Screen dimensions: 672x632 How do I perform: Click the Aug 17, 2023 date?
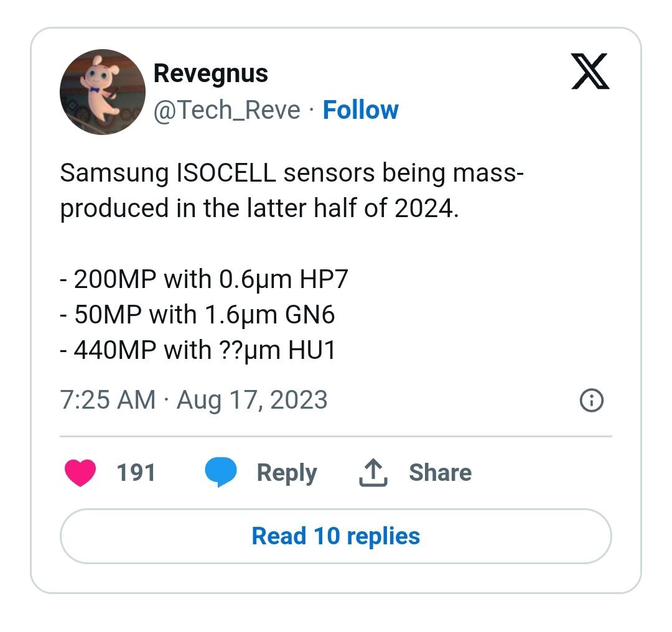(x=252, y=399)
